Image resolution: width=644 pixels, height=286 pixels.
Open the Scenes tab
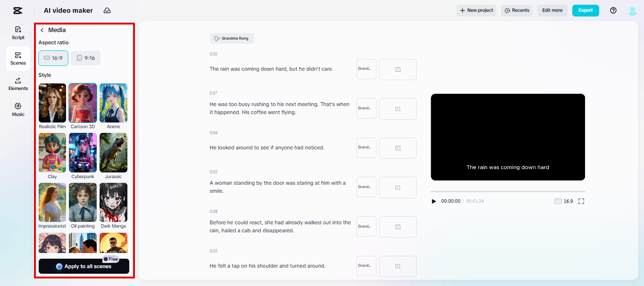coord(18,58)
